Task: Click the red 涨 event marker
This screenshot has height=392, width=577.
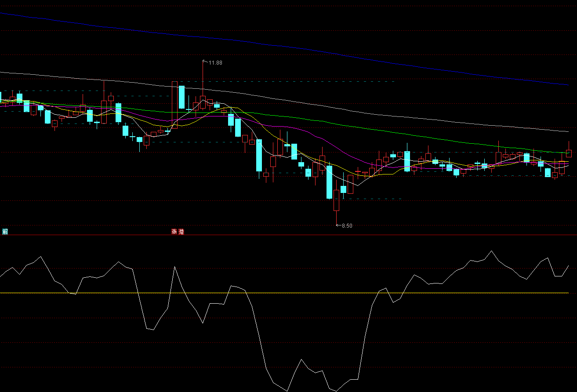Action: 174,232
